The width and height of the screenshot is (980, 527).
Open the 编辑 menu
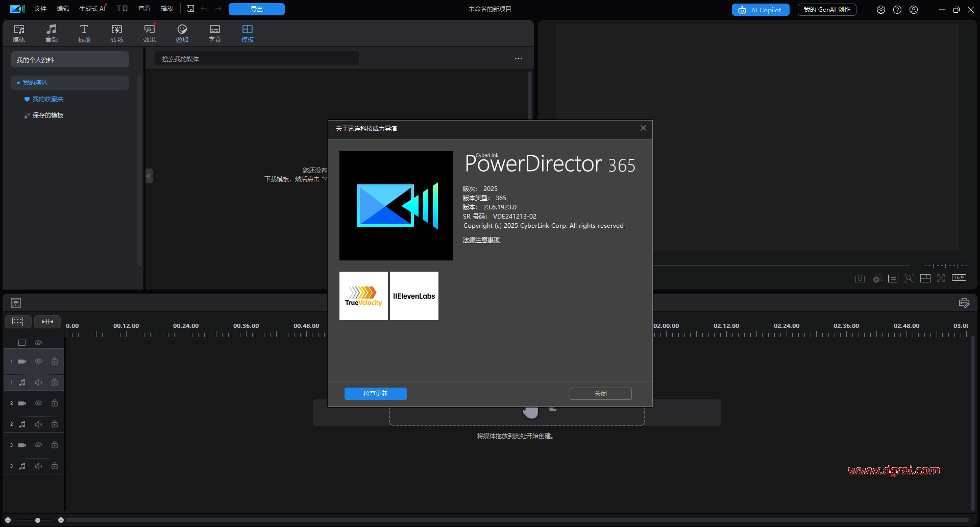(63, 9)
